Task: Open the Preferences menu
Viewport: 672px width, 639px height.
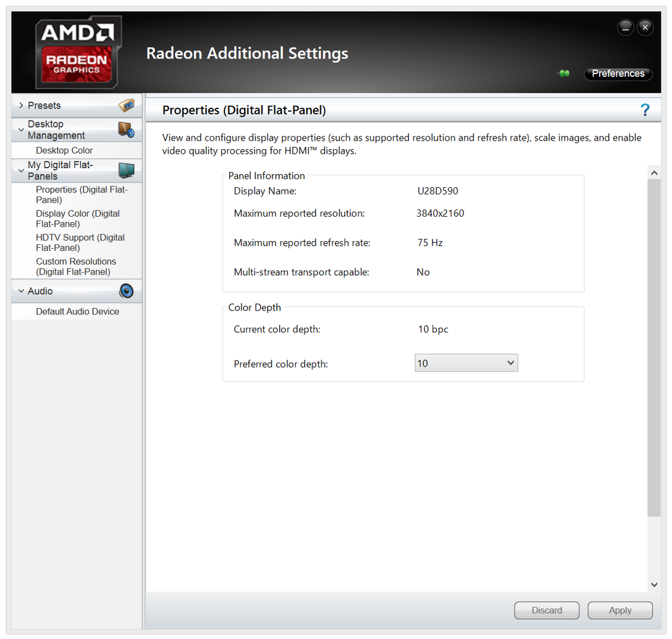Action: point(618,74)
